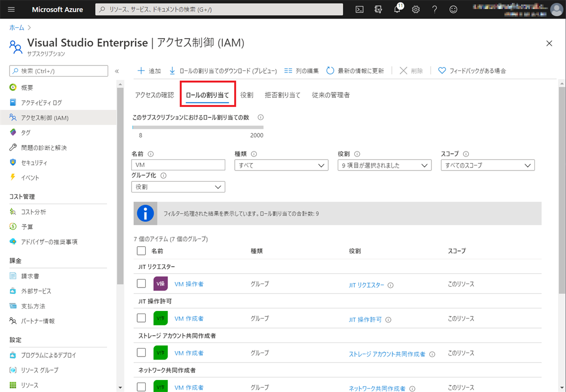The image size is (566, 392).
Task: Open portal settings gear
Action: pyautogui.click(x=416, y=9)
